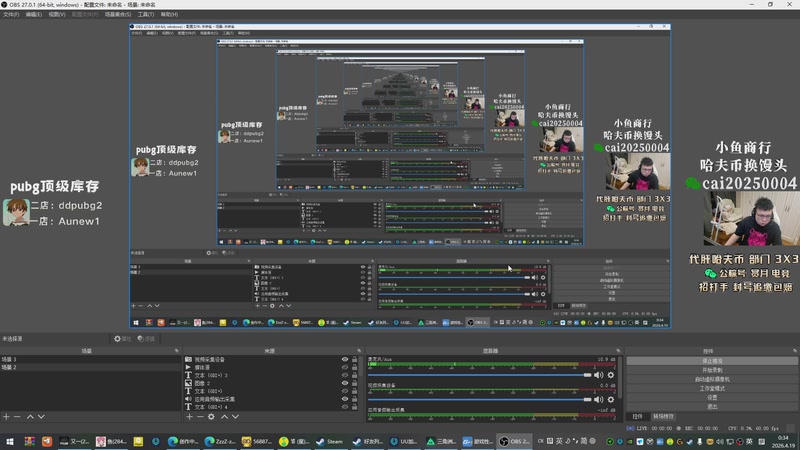
Task: Open 设置 settings button in controls
Action: 712,397
